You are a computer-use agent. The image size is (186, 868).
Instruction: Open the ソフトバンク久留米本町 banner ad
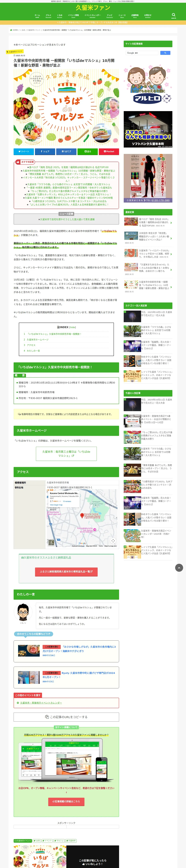click(x=148, y=129)
